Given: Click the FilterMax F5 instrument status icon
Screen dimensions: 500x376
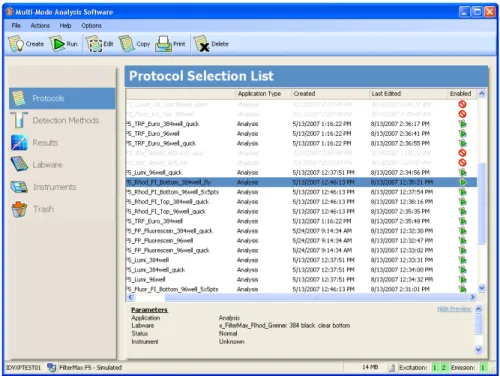Looking at the screenshot, I should pos(51,367).
